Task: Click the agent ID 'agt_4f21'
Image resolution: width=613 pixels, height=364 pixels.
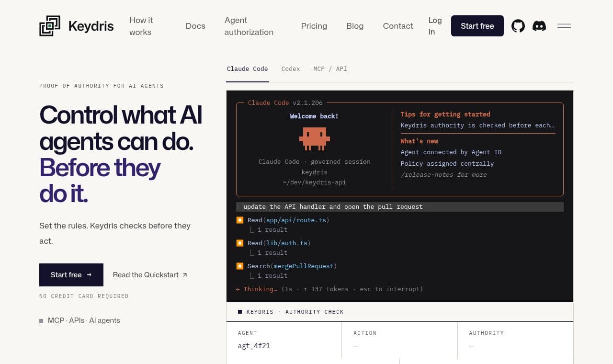Action: point(254,346)
